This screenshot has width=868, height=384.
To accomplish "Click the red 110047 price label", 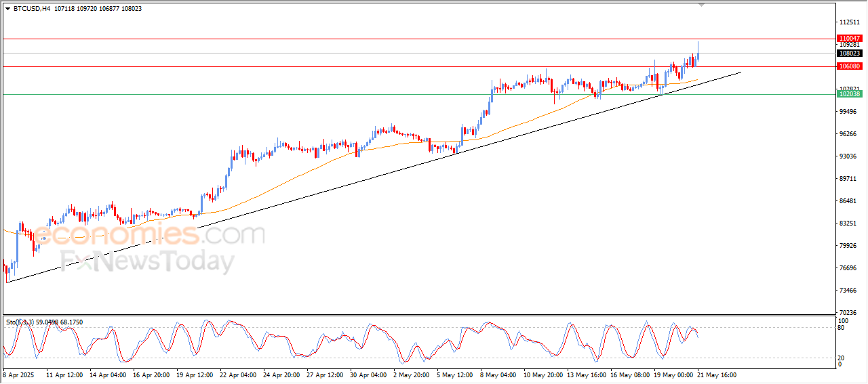I will [x=850, y=39].
